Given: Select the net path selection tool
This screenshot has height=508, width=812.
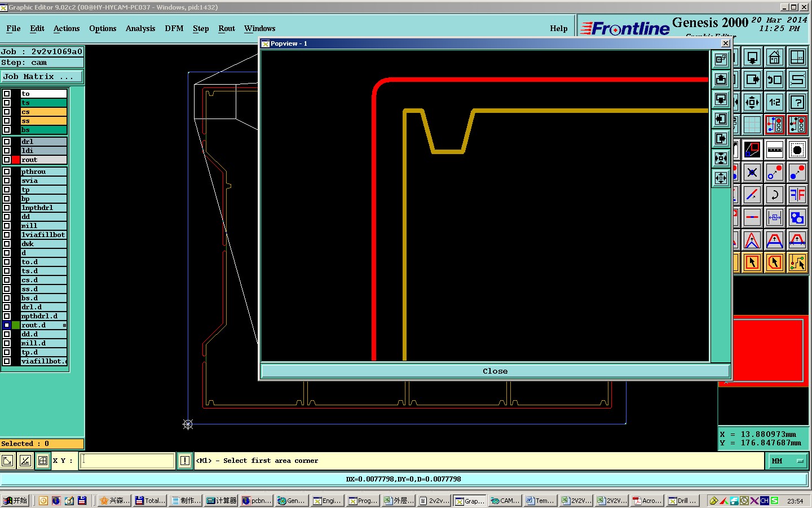Looking at the screenshot, I should click(797, 262).
